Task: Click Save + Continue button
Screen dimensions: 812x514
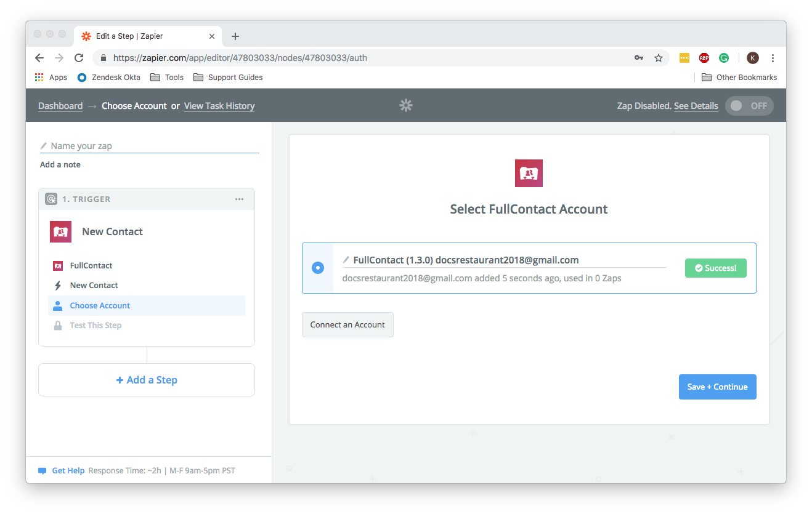Action: (x=718, y=387)
